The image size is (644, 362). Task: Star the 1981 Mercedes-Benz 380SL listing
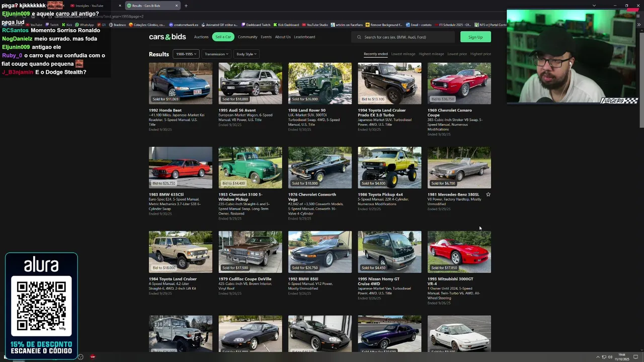point(488,194)
